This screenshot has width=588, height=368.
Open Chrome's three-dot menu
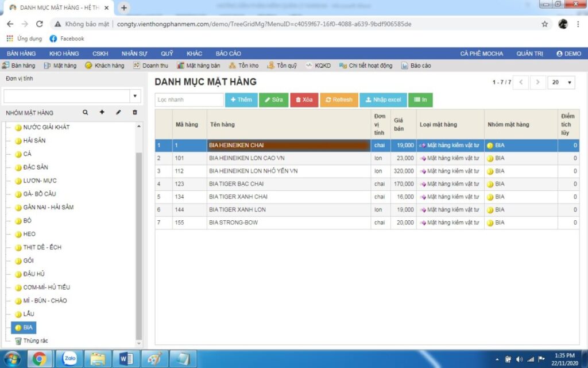(578, 24)
